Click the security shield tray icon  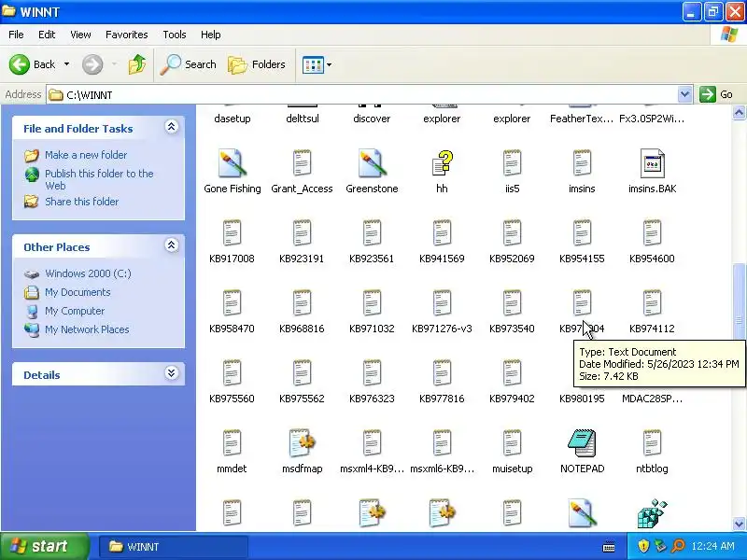(643, 546)
